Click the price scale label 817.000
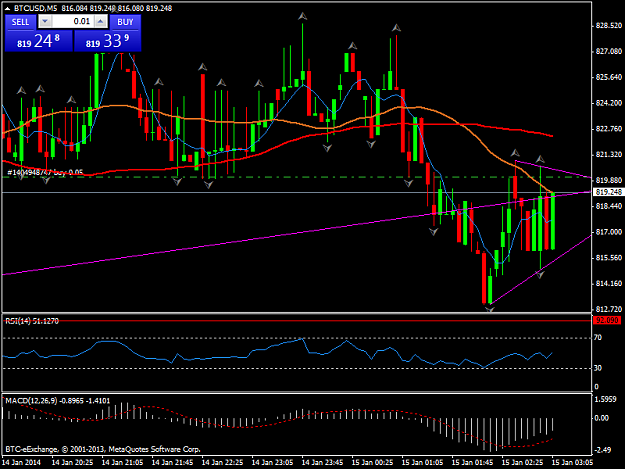The image size is (625, 469). (x=609, y=232)
